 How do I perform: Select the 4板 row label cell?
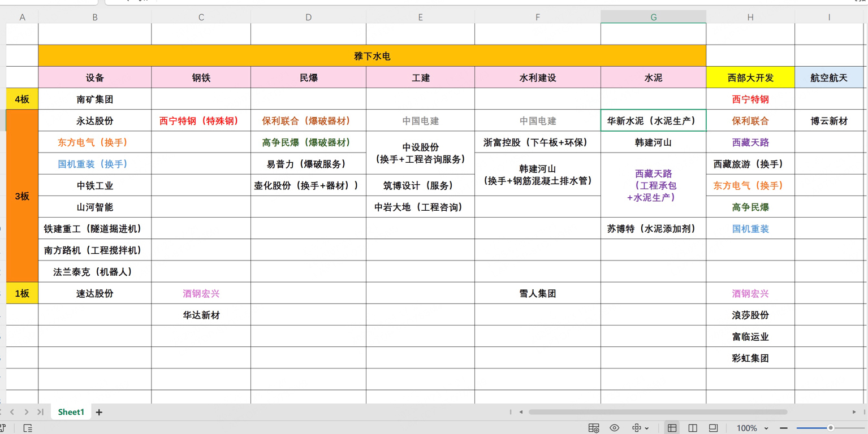(x=22, y=99)
